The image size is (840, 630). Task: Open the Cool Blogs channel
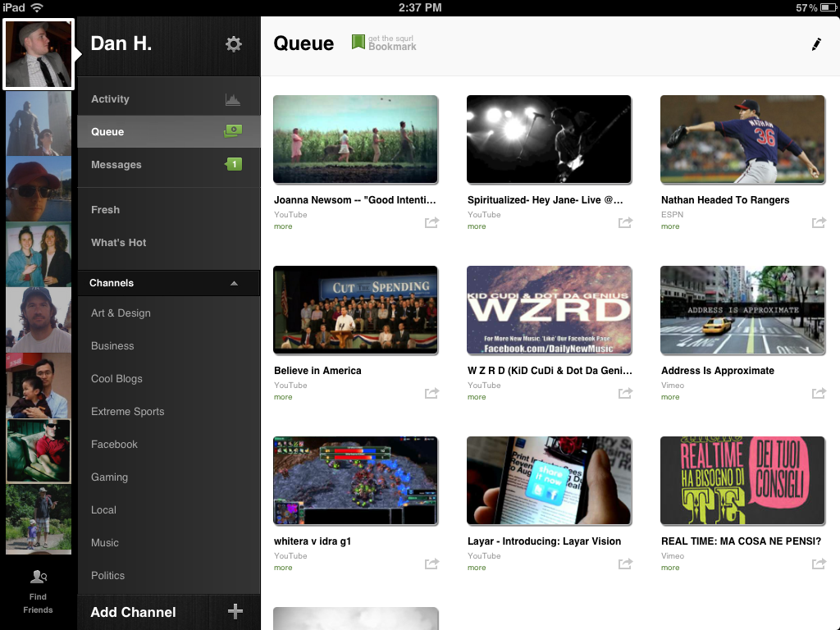point(169,379)
